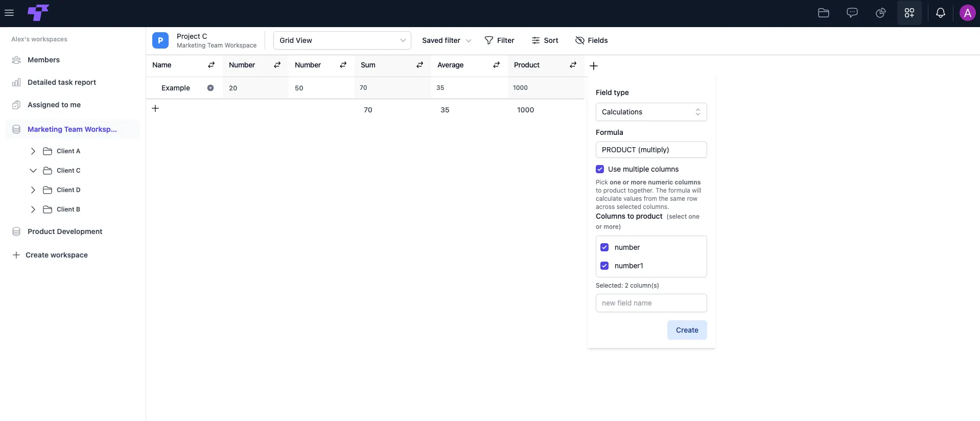Collapse the Client C folder
This screenshot has height=421, width=980.
33,171
